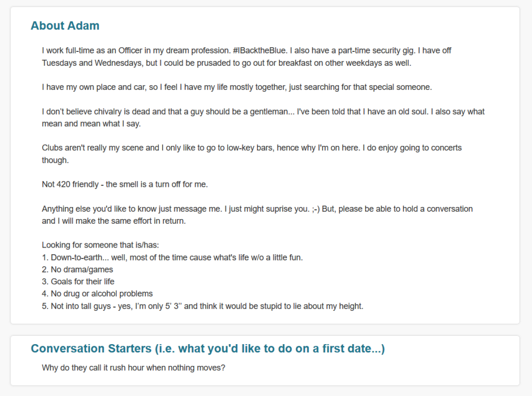Click list item 5 Not into tall guys
Screen dimensions: 532x396
[x=203, y=306]
